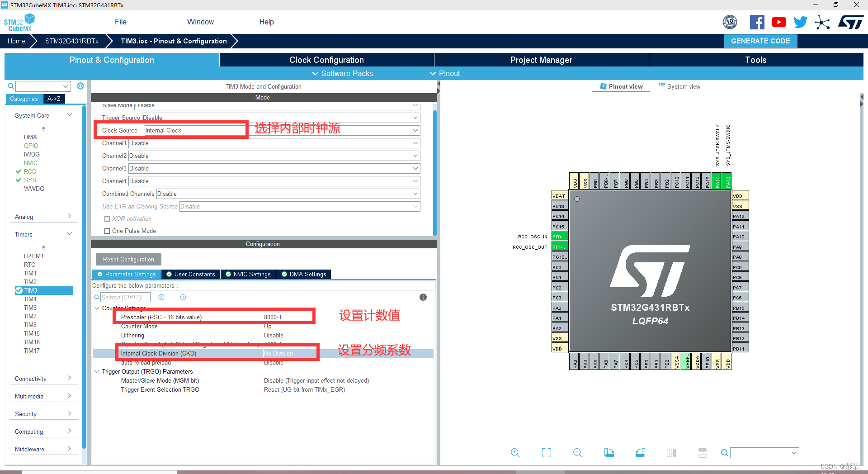Go to the next parameter search result
Screen dimensions: 868x474
[x=183, y=297]
